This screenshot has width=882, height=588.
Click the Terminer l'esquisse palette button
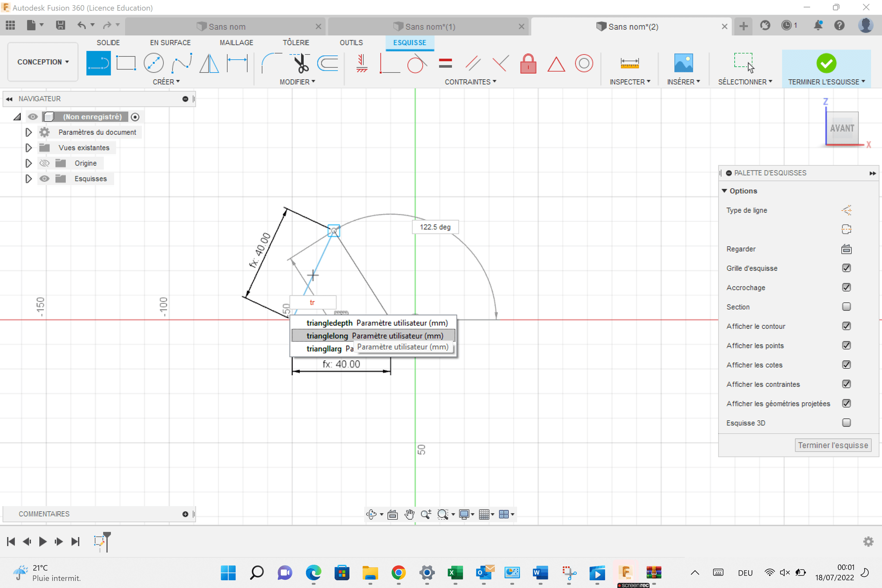click(832, 445)
